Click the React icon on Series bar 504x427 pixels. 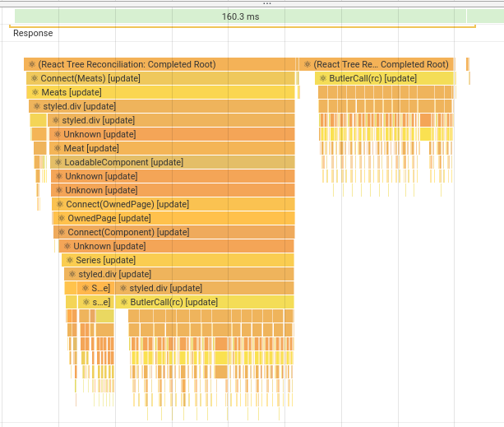tap(69, 260)
